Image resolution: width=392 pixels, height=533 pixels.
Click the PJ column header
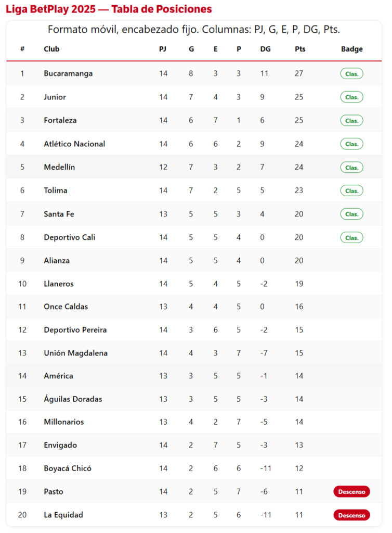pyautogui.click(x=163, y=49)
